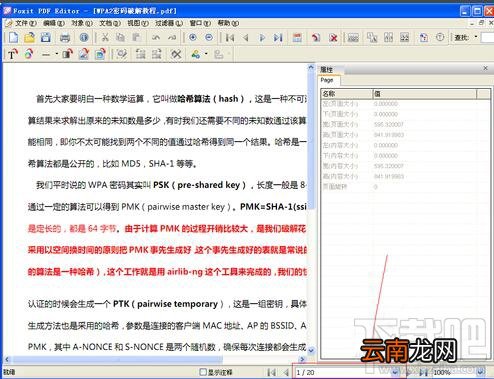This screenshot has height=379, width=494.
Task: Go to last page via the status bar arrow
Action: click(x=424, y=372)
